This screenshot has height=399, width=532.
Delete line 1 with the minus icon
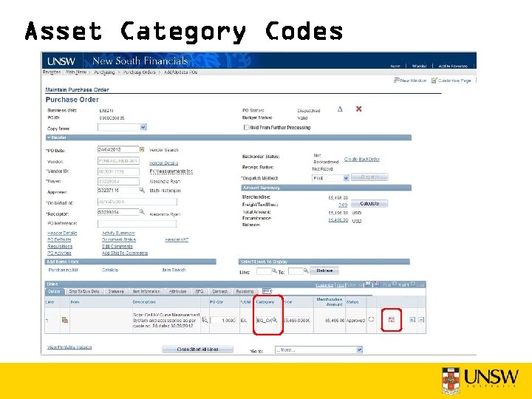click(x=421, y=320)
